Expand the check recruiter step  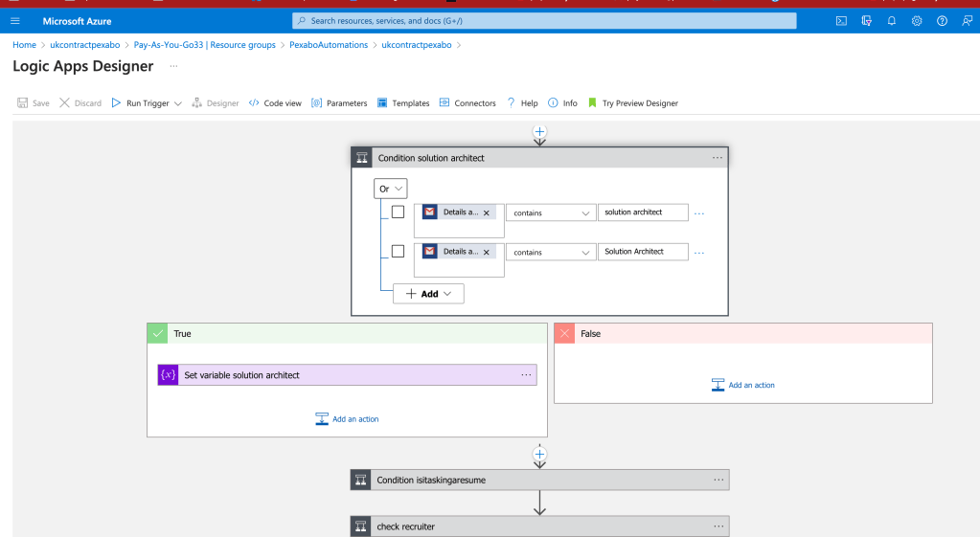pyautogui.click(x=539, y=526)
